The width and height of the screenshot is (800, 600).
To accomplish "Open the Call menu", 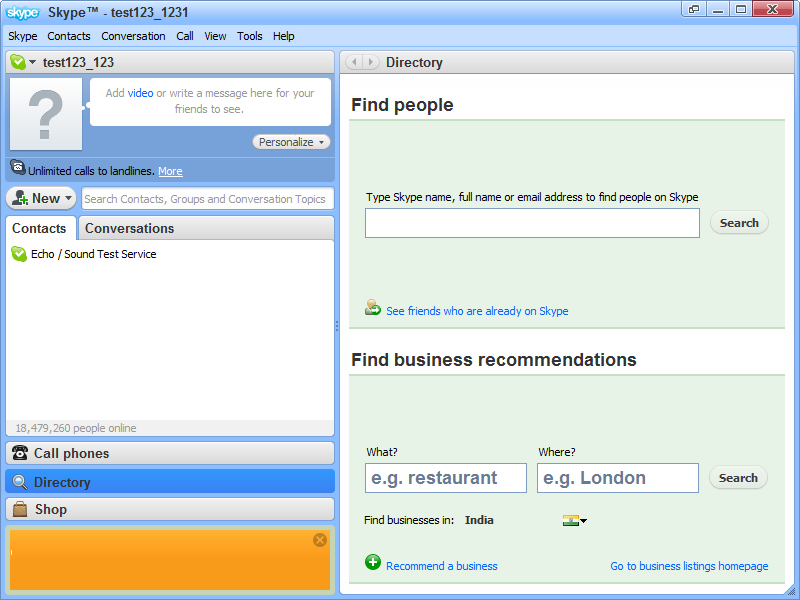I will tap(185, 36).
